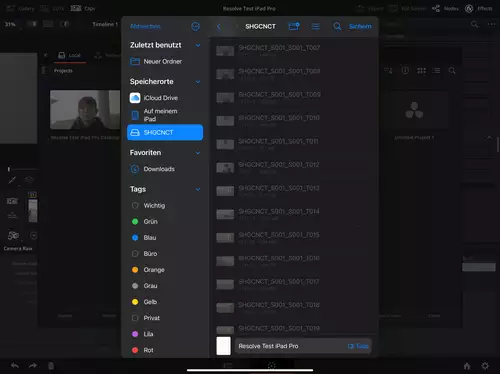Select the Wichtig tag
This screenshot has width=500, height=374.
pyautogui.click(x=165, y=205)
